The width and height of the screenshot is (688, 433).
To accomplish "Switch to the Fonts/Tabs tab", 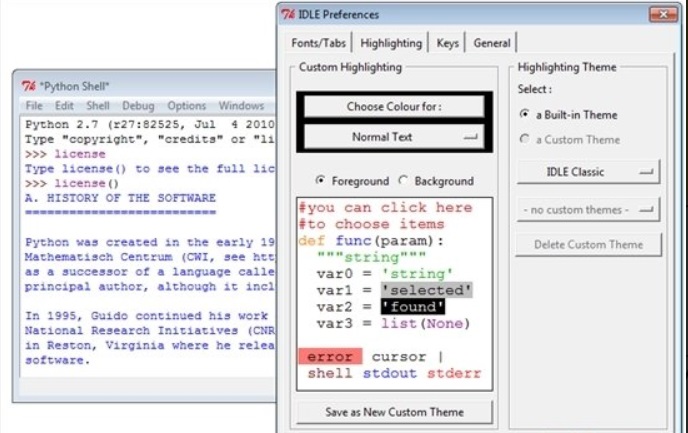I will [319, 43].
